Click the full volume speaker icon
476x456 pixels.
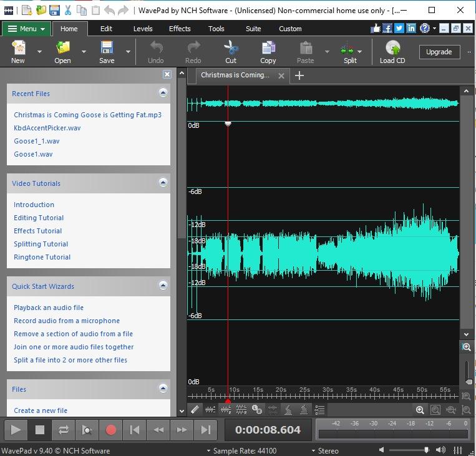tap(440, 450)
